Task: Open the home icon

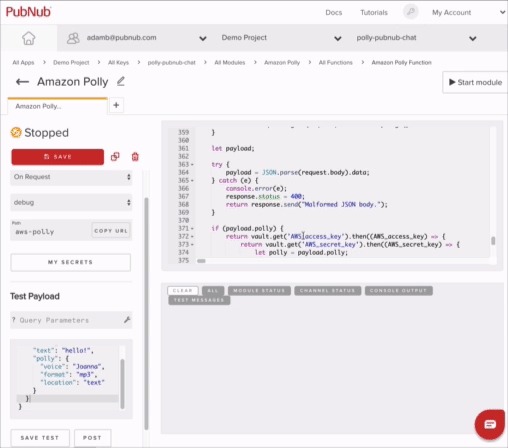Action: (29, 38)
